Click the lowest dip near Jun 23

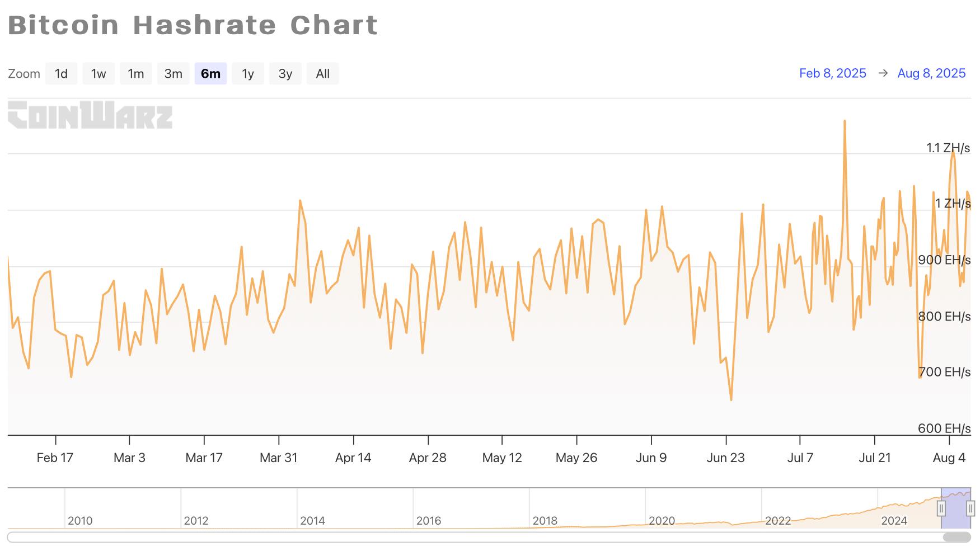(x=731, y=399)
